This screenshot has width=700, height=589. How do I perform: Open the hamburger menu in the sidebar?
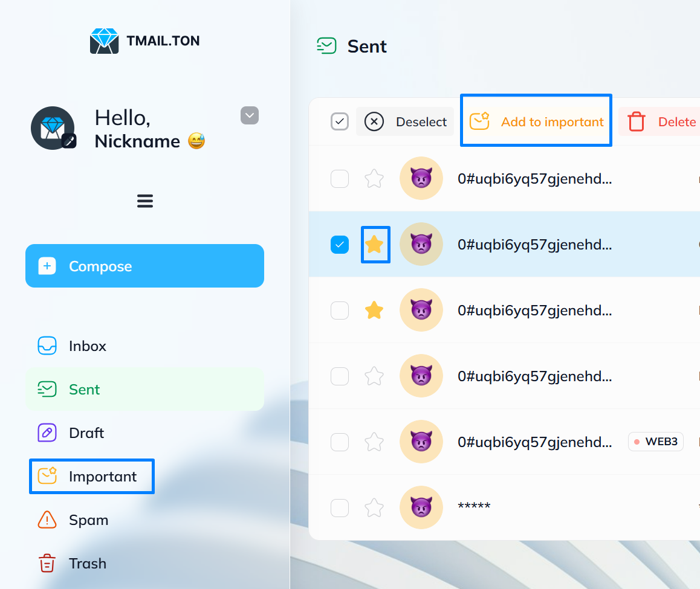[145, 201]
